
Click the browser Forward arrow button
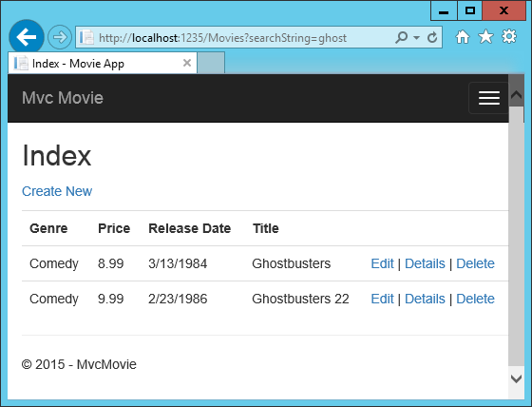pyautogui.click(x=60, y=37)
